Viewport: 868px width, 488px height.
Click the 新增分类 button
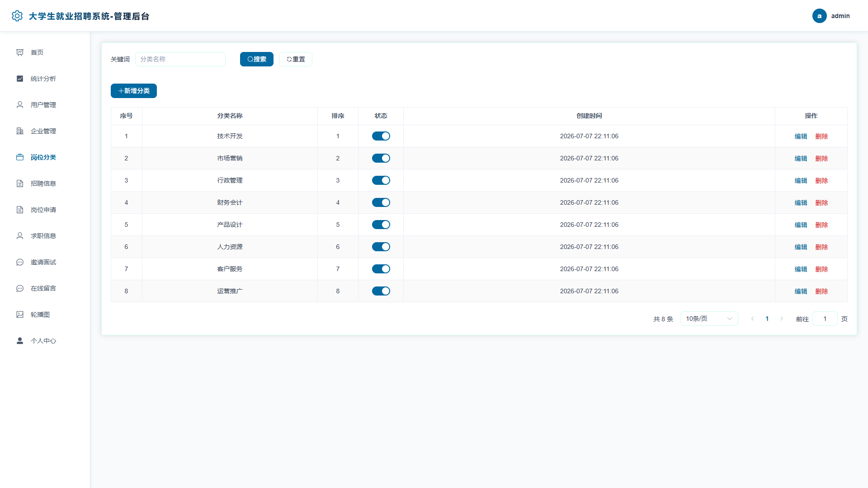point(134,91)
